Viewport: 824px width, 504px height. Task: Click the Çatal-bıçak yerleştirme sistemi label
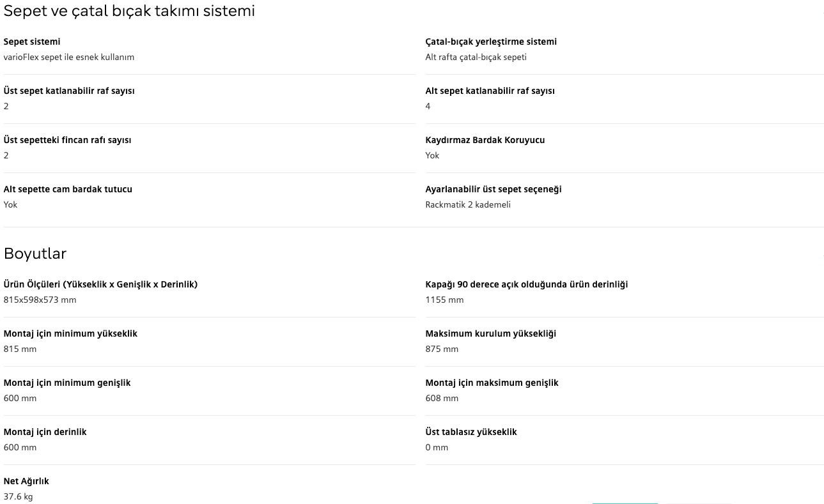pos(491,42)
